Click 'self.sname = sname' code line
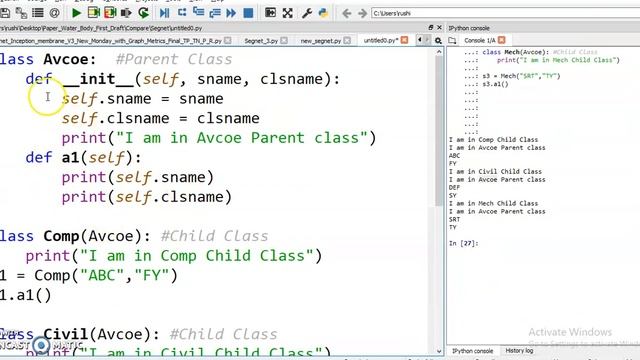This screenshot has height=360, width=640. tap(142, 98)
